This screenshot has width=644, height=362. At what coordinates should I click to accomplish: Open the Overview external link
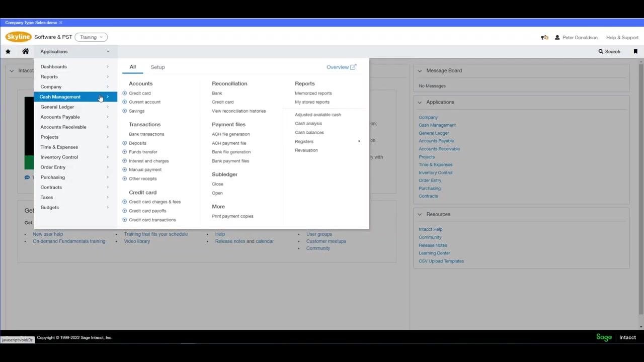[x=341, y=67]
